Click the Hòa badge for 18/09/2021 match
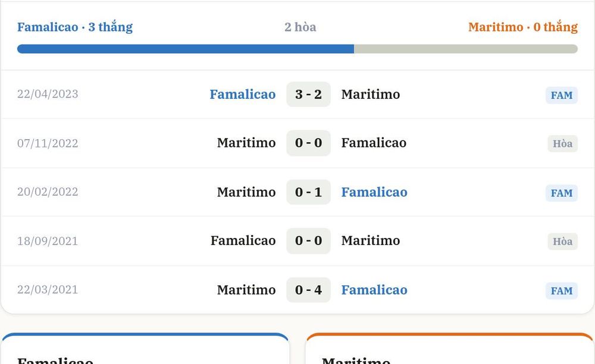595x364 pixels. (562, 241)
